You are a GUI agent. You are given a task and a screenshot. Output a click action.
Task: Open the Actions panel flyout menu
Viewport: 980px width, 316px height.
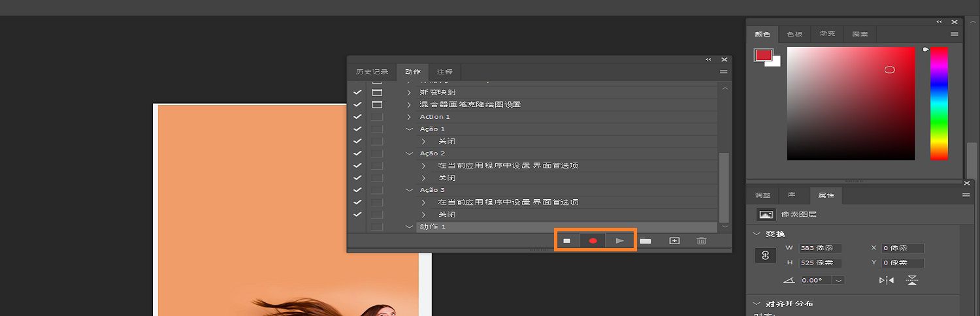coord(723,72)
